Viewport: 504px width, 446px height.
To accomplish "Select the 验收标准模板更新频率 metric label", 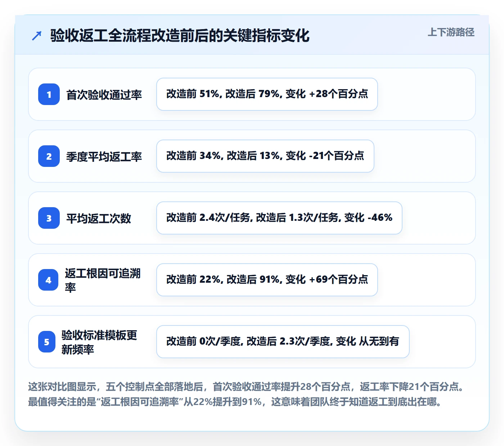I will pos(99,342).
